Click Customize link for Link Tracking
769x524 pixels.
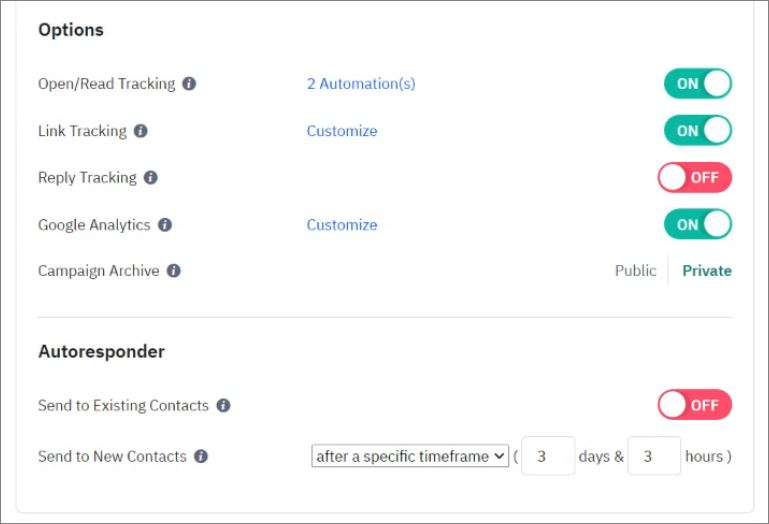click(342, 131)
